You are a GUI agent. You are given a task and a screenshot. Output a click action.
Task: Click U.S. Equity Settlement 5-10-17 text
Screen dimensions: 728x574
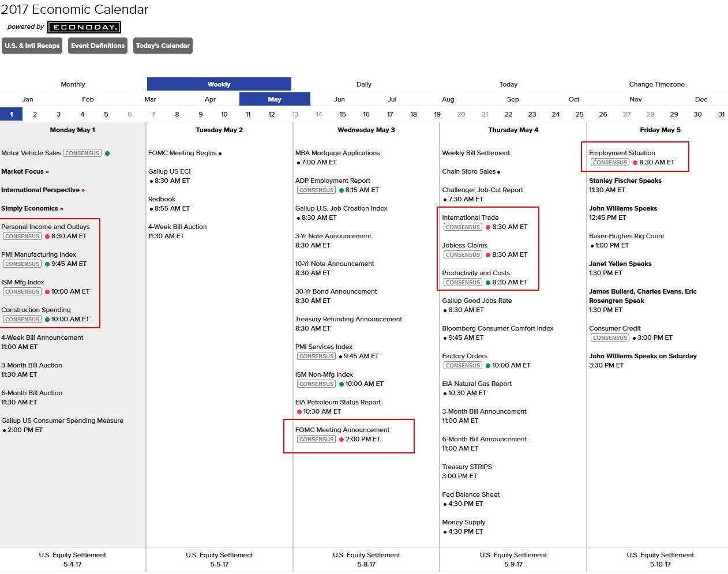pyautogui.click(x=661, y=560)
